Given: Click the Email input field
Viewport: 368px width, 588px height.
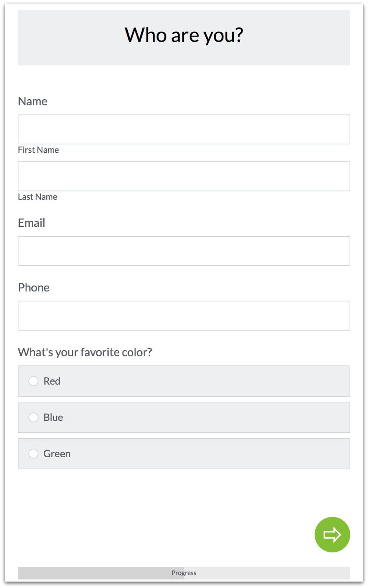Looking at the screenshot, I should (184, 251).
